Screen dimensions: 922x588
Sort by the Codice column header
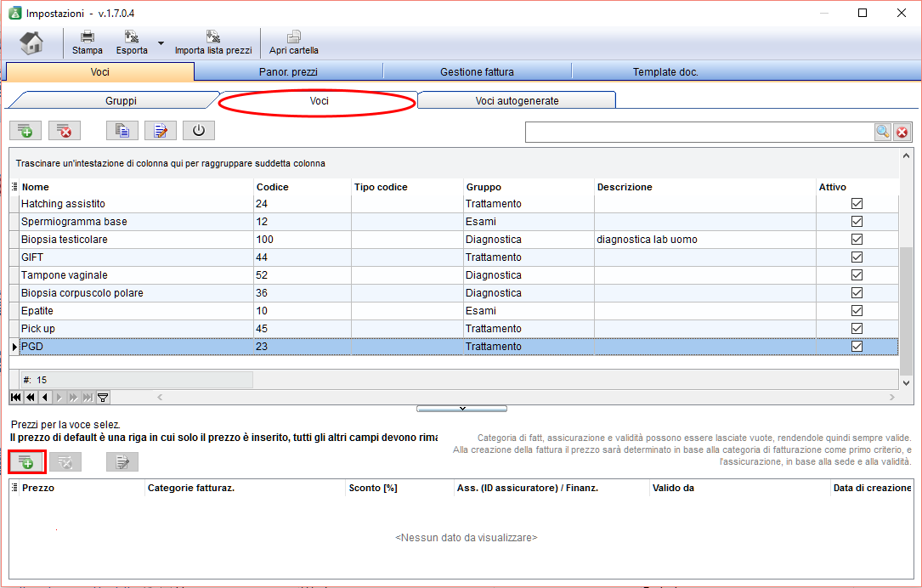303,187
